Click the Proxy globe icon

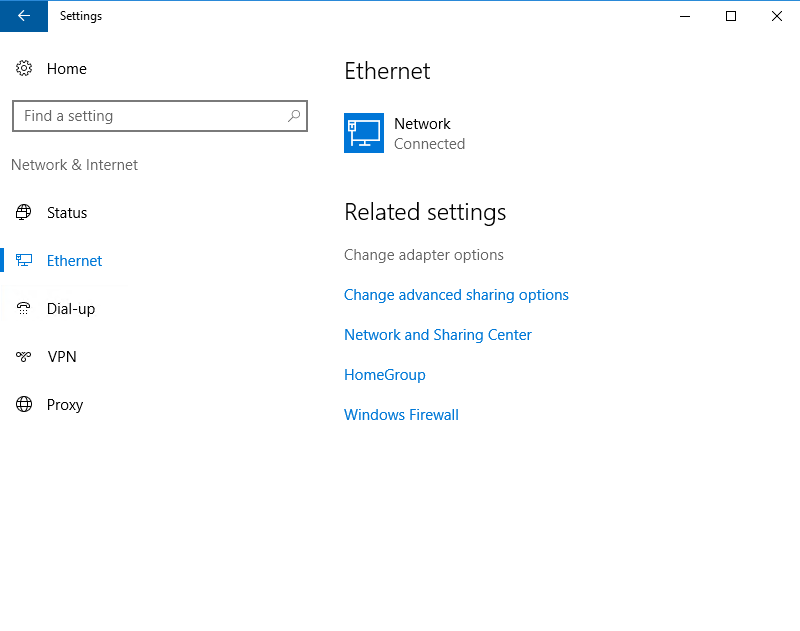click(24, 405)
